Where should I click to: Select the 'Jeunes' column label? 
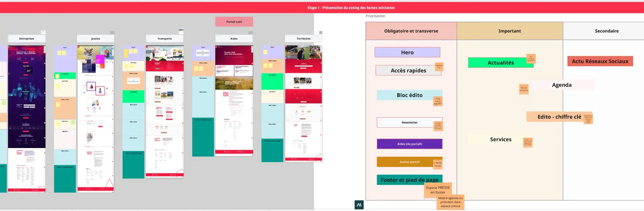[x=96, y=39]
